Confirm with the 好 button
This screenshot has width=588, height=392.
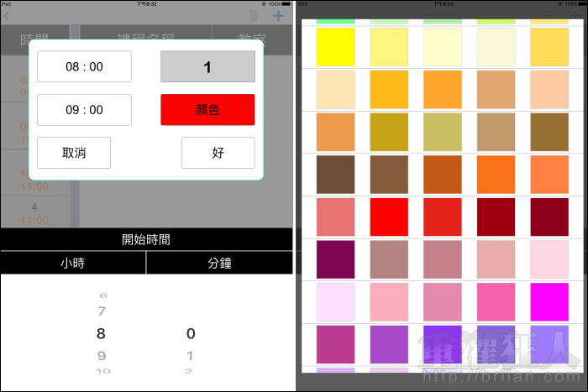[218, 153]
